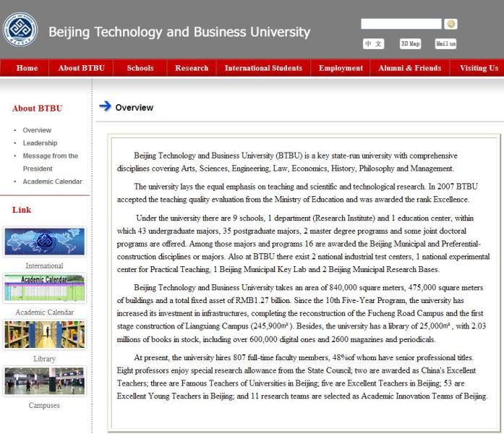Open the Research menu item
This screenshot has height=434, width=504.
tap(192, 68)
